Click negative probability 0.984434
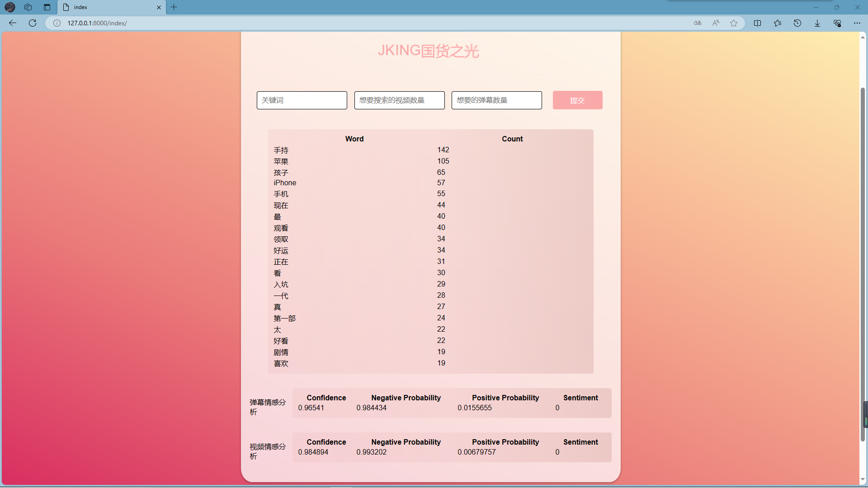The width and height of the screenshot is (868, 488). 372,408
